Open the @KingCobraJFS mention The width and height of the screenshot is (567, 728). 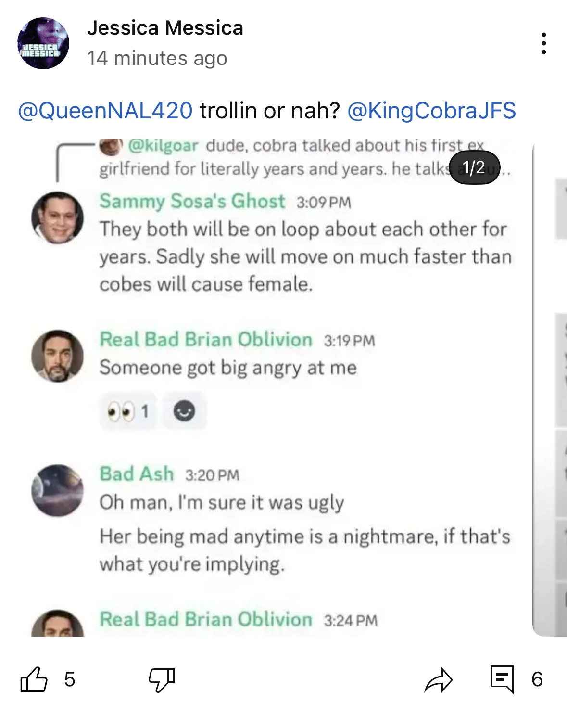pos(431,111)
